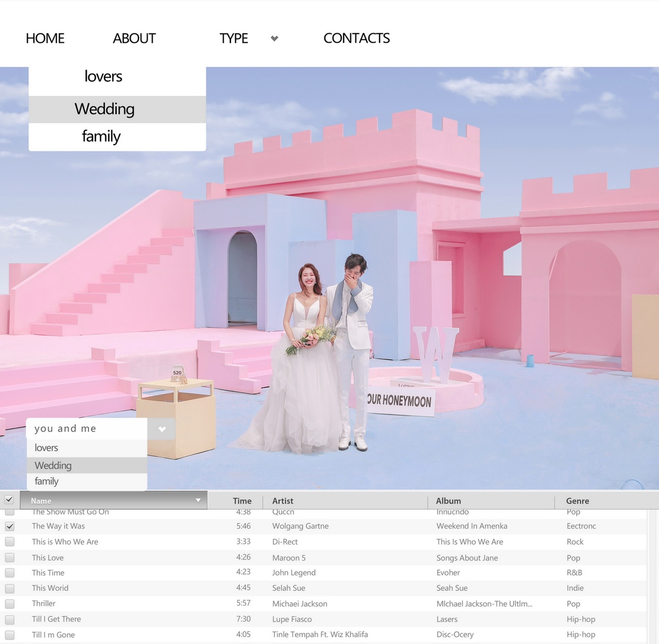This screenshot has height=644, width=659.
Task: Click the heart icon beside TYPE
Action: click(x=274, y=38)
